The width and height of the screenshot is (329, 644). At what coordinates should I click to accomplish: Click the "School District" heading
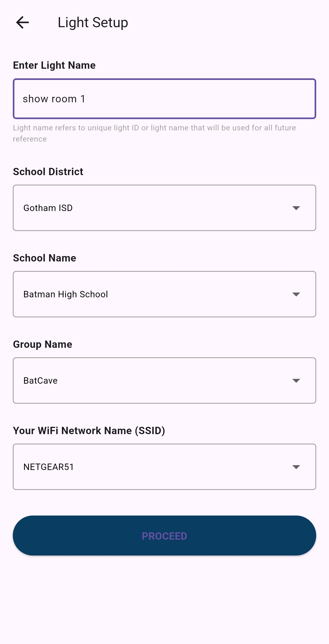click(48, 172)
